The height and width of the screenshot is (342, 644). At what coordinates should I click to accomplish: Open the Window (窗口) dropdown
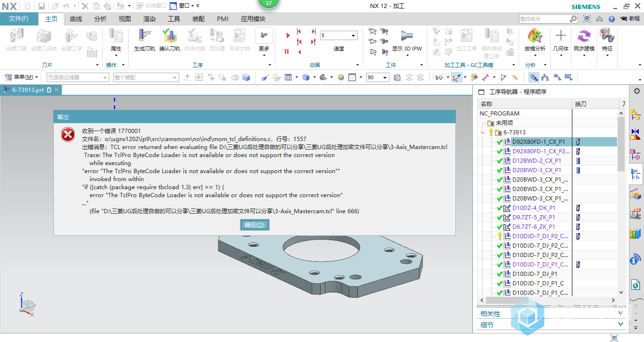pyautogui.click(x=185, y=6)
